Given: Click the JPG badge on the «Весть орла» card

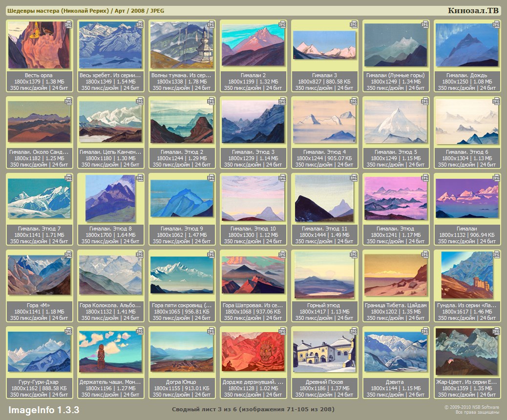Looking at the screenshot, I should tap(68, 24).
